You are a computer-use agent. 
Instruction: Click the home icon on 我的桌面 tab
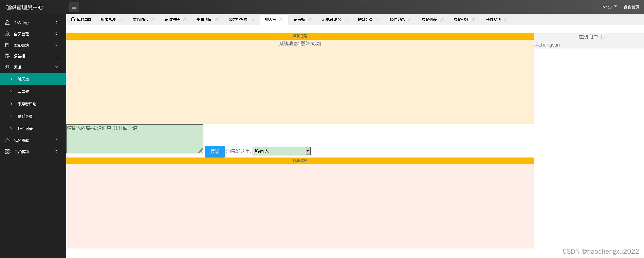pyautogui.click(x=73, y=19)
